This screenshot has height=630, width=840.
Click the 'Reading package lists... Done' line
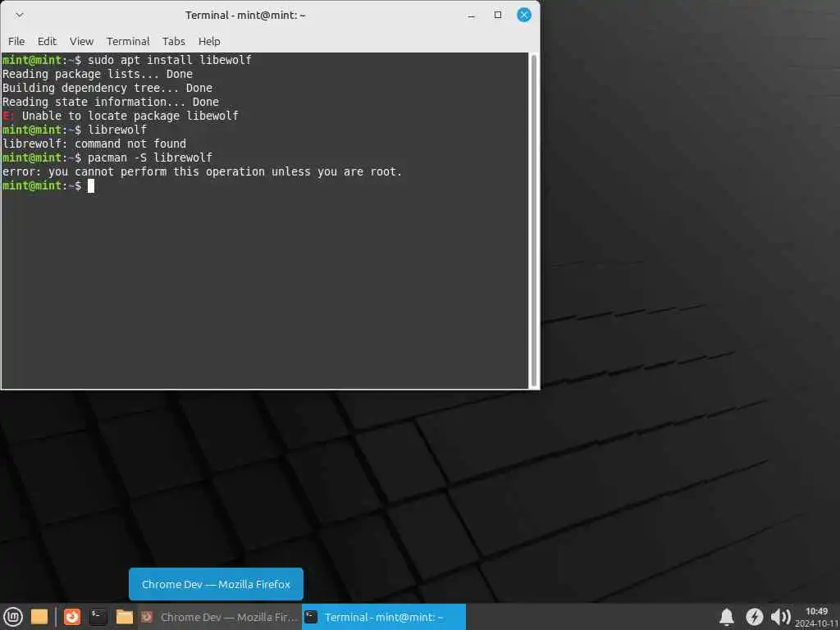coord(98,74)
